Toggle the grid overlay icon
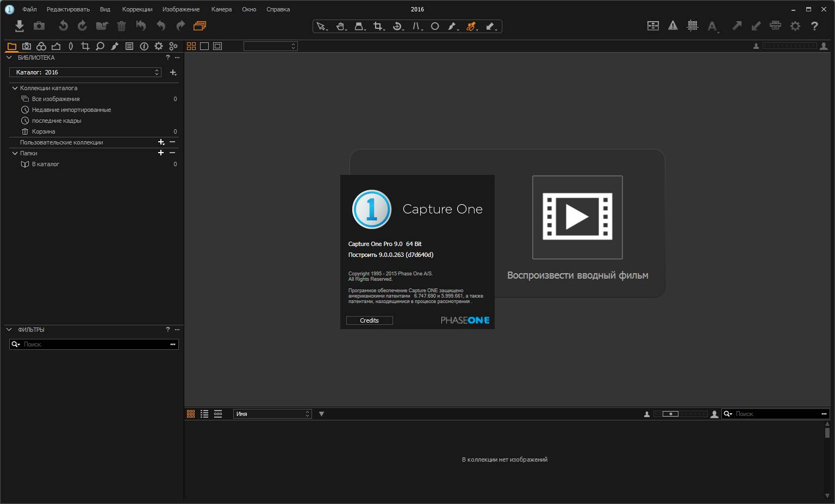The width and height of the screenshot is (835, 504). pyautogui.click(x=693, y=26)
